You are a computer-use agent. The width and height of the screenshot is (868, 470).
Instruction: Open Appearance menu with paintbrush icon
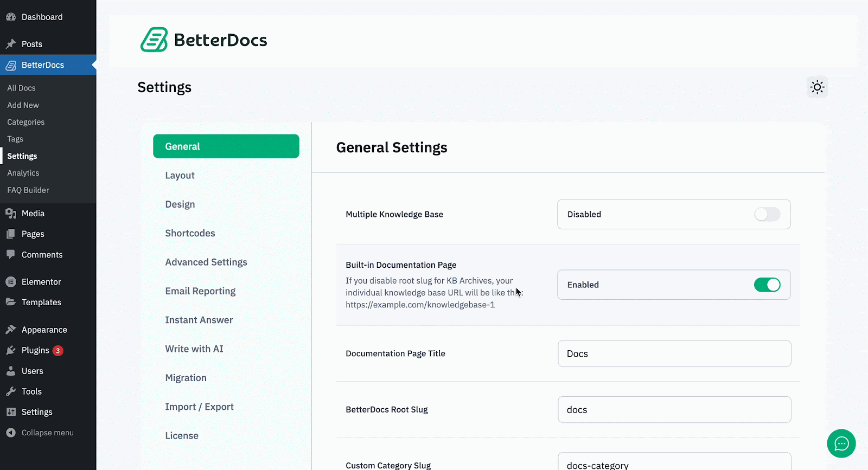pos(11,330)
